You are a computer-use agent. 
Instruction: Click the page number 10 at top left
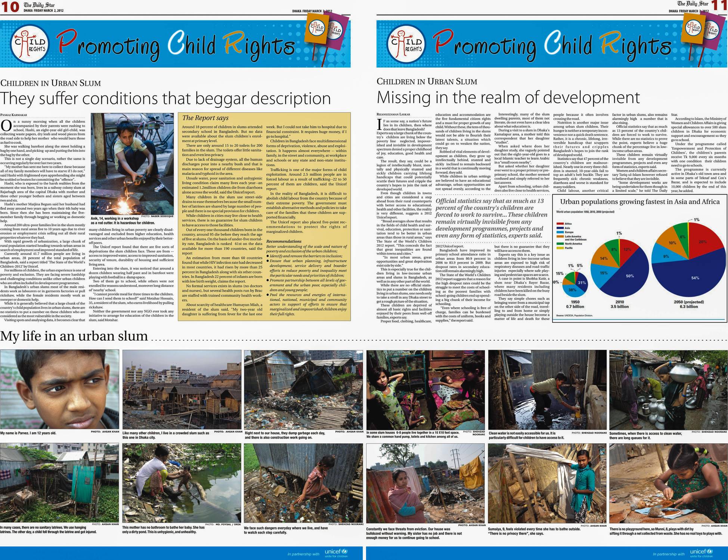click(x=10, y=7)
